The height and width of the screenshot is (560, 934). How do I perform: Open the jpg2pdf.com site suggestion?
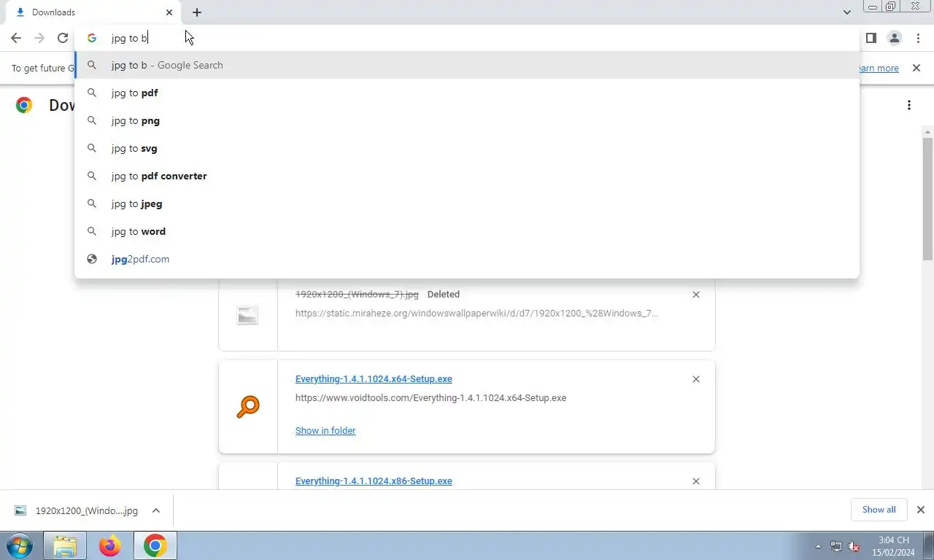point(467,259)
